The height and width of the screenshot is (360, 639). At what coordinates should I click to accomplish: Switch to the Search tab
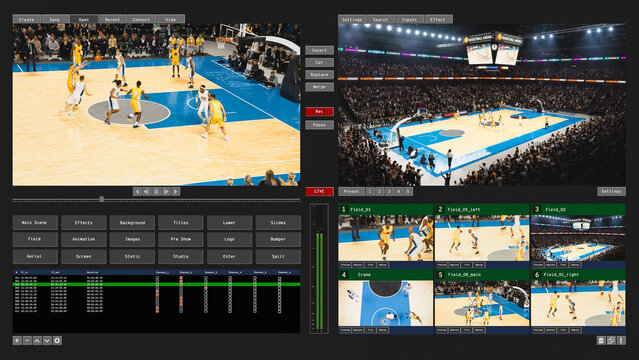pyautogui.click(x=380, y=19)
